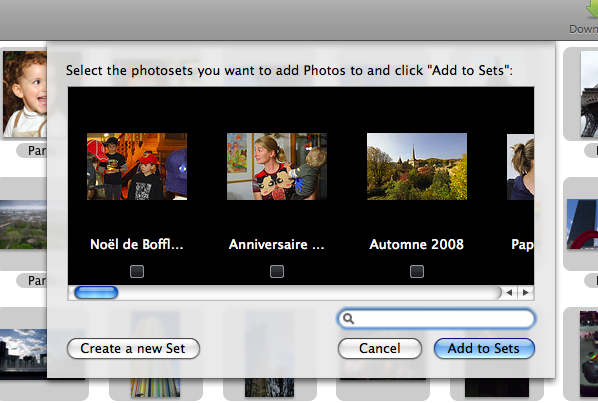Screen dimensions: 598x403
Task: Focus the photoset search field
Action: pyautogui.click(x=436, y=318)
